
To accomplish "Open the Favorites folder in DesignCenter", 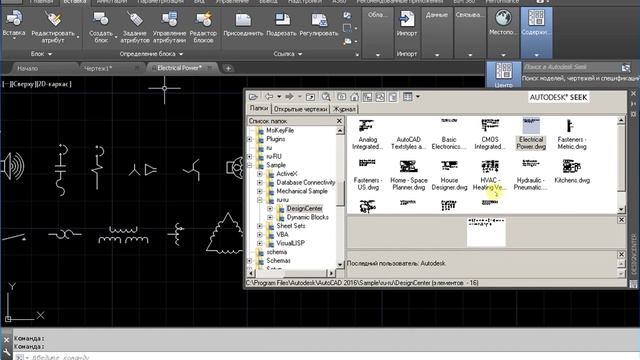I will (341, 97).
